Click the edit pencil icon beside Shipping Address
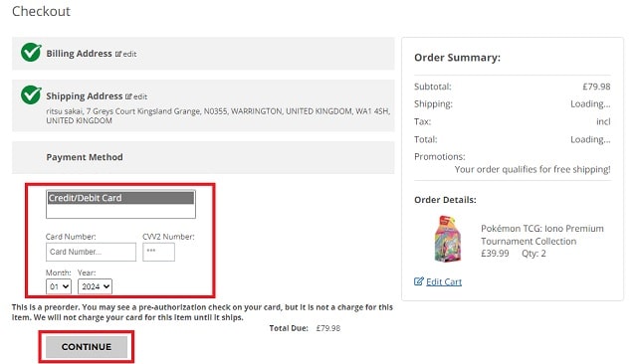637x364 pixels. [128, 96]
